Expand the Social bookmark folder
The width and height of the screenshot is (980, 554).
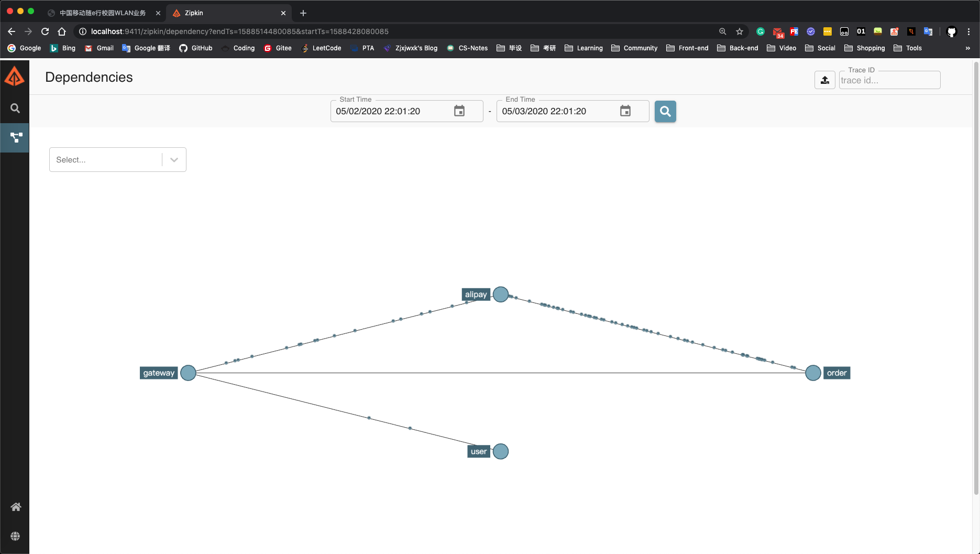pos(820,48)
